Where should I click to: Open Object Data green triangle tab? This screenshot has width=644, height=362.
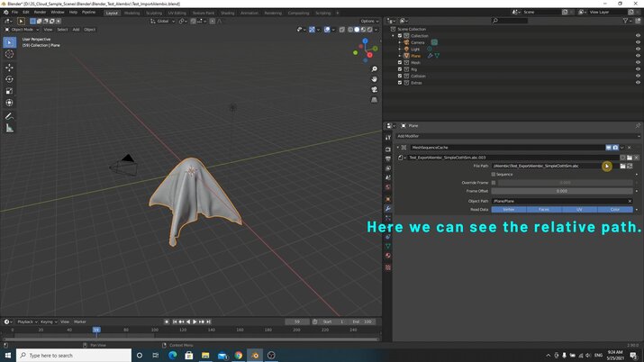387,246
